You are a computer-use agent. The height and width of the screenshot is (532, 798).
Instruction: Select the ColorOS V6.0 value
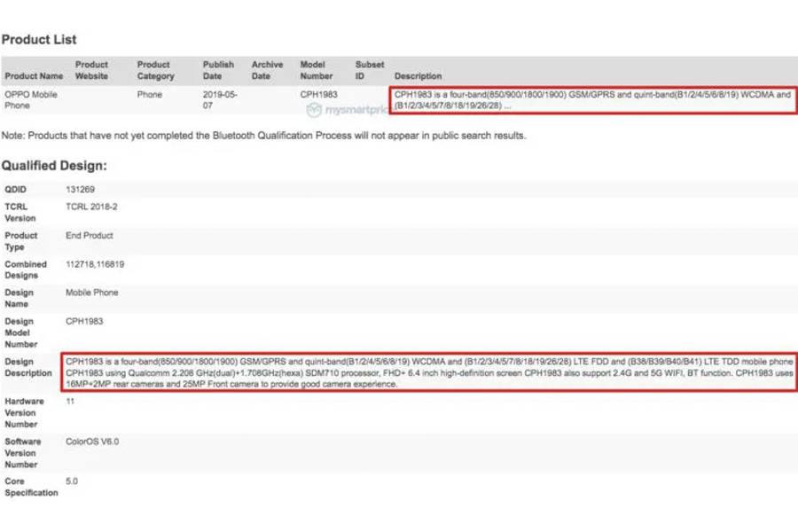click(92, 442)
